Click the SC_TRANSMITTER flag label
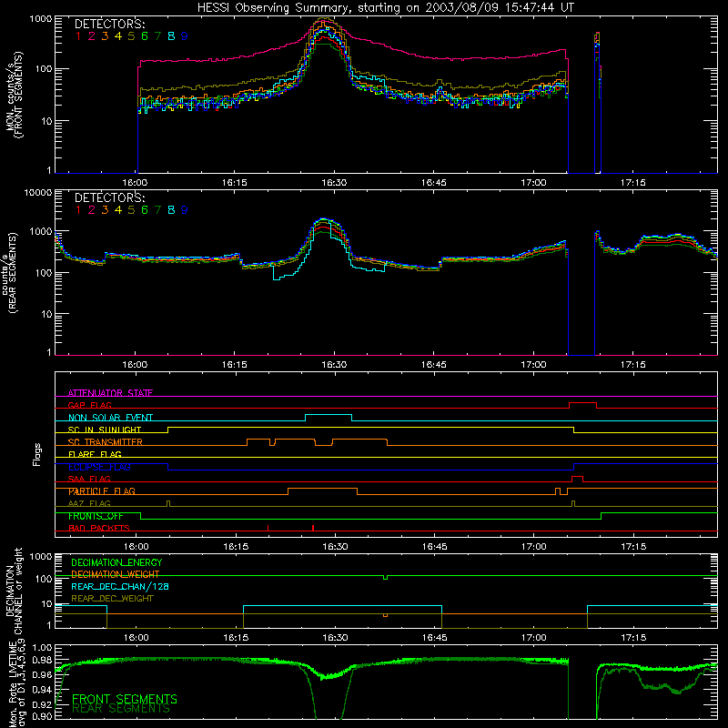This screenshot has height=728, width=728. click(x=105, y=442)
